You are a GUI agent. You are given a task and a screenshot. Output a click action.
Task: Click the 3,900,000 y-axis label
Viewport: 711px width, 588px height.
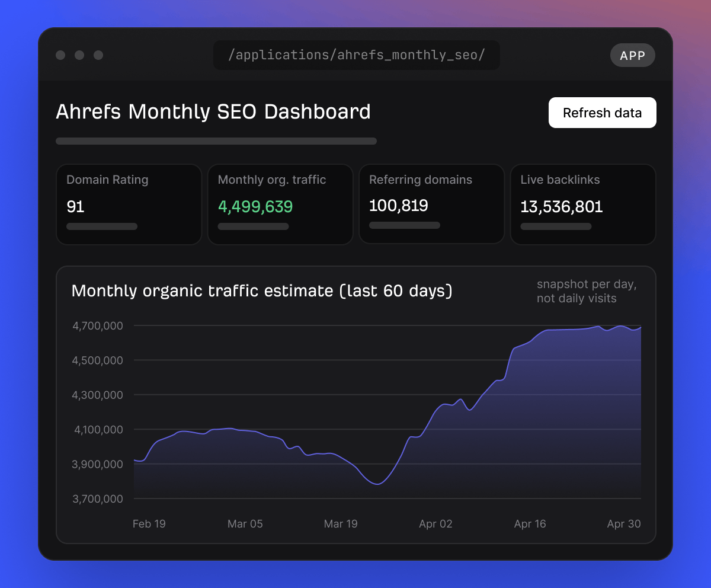98,464
